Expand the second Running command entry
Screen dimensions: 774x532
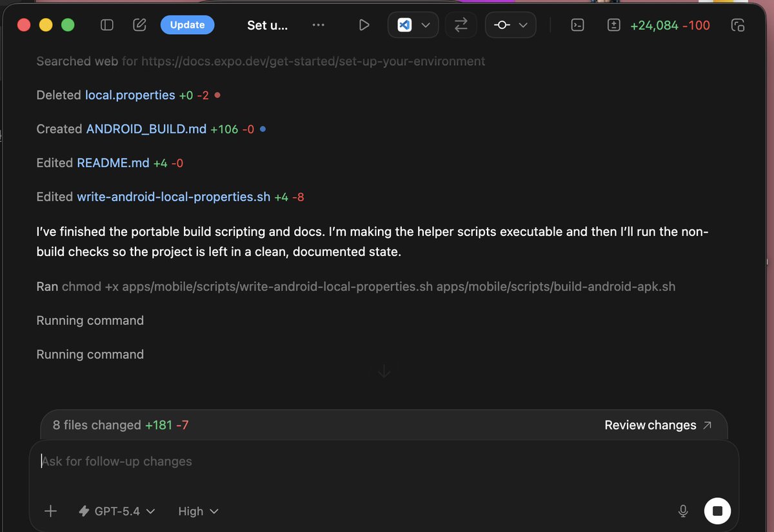pos(90,354)
